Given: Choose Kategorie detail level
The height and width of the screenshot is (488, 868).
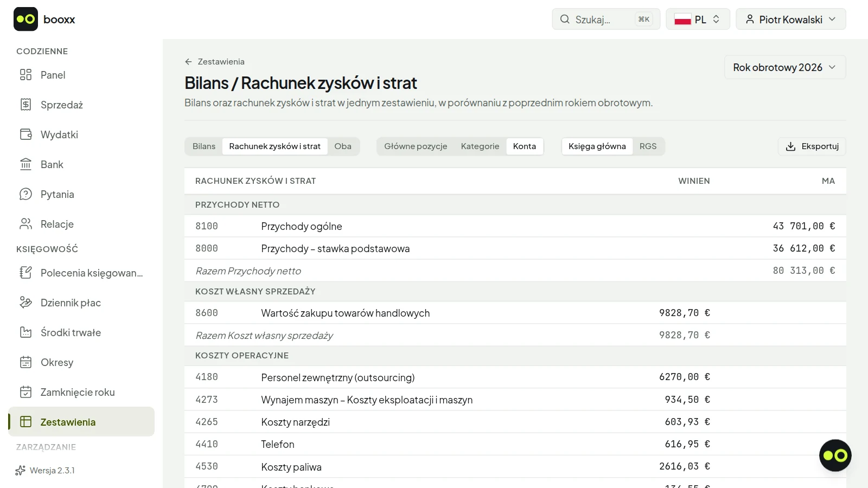Looking at the screenshot, I should click(480, 146).
